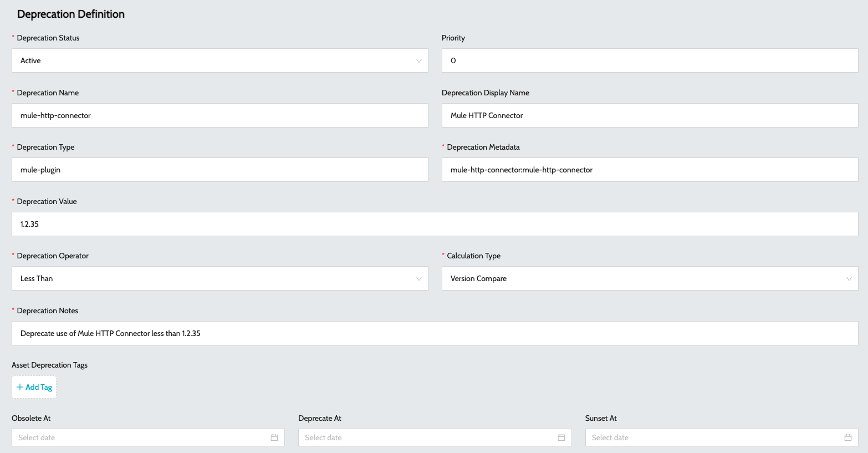This screenshot has width=868, height=453.
Task: Focus the Deprecation Name field
Action: [x=220, y=115]
